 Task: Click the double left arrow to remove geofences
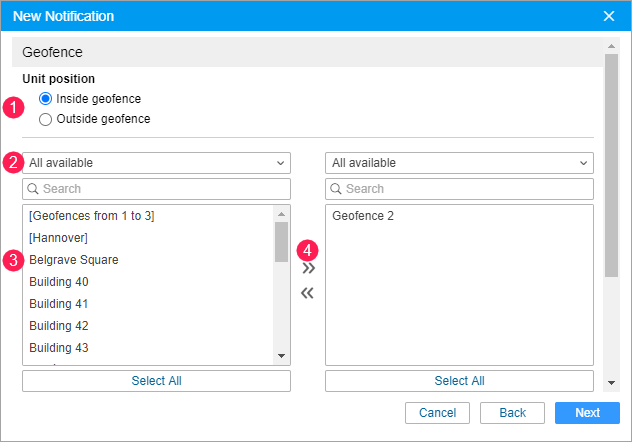click(x=308, y=293)
